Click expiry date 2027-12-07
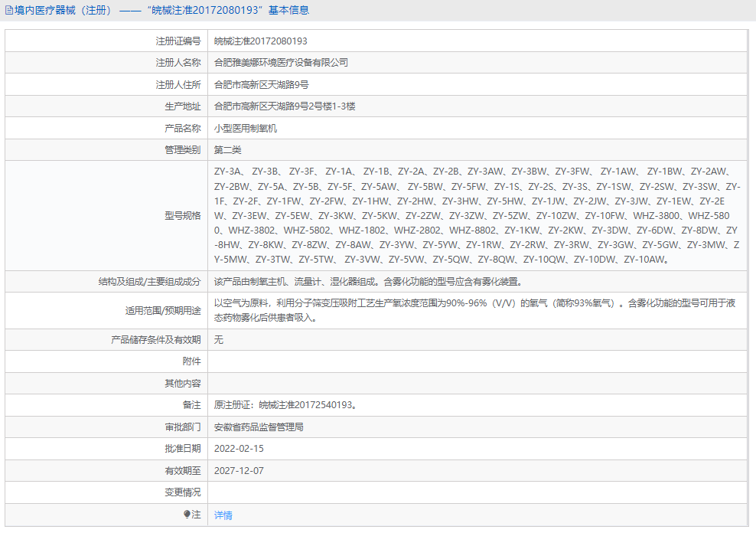 [x=239, y=471]
